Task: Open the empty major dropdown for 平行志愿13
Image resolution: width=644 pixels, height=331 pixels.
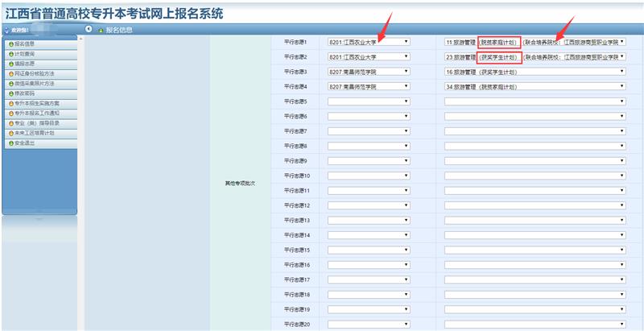Action: [535, 220]
